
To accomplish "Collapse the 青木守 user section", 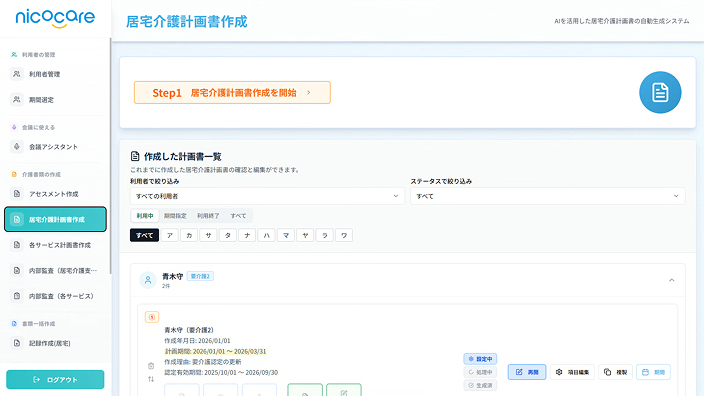I will pyautogui.click(x=672, y=280).
